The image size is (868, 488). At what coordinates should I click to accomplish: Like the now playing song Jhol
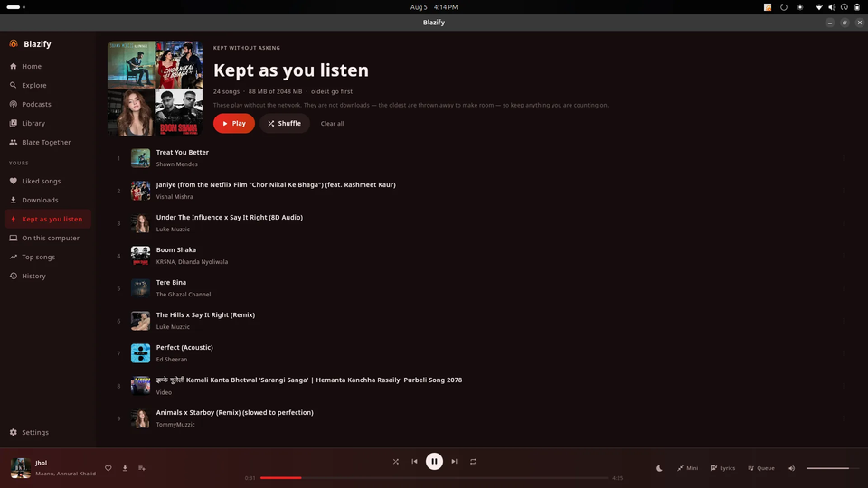coord(108,468)
